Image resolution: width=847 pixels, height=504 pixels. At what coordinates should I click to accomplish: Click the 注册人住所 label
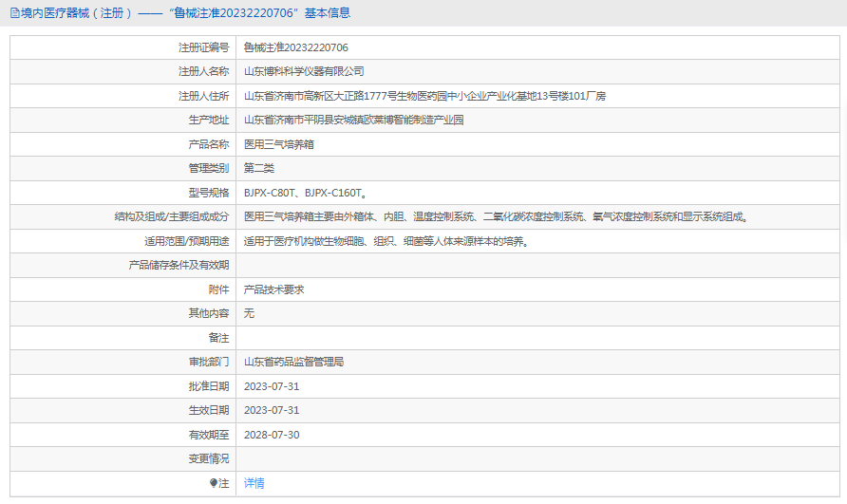[203, 96]
